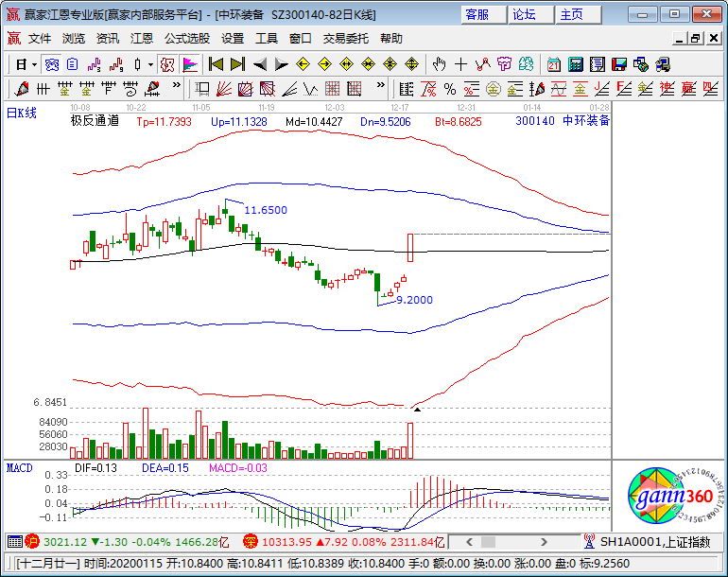Click the last red candlestick on 12-17
Screen dimensions: 728x577
coord(410,248)
